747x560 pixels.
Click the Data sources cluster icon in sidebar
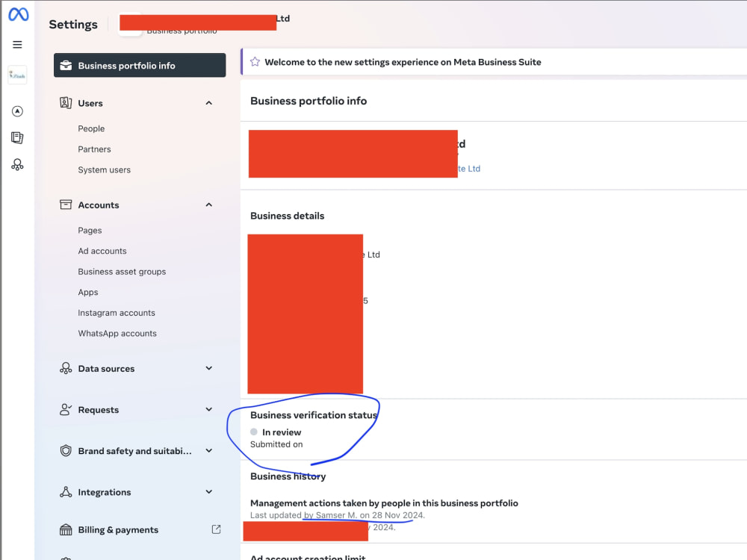(66, 368)
